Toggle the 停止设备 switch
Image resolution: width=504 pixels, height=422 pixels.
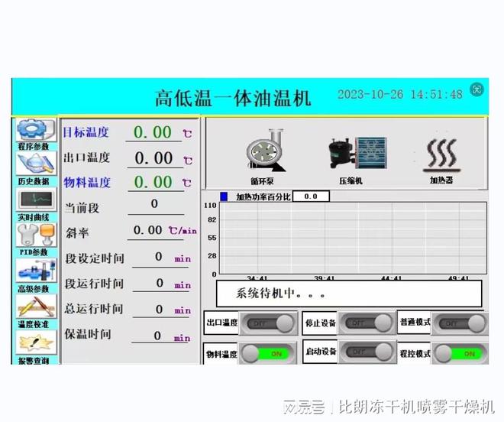pyautogui.click(x=368, y=323)
